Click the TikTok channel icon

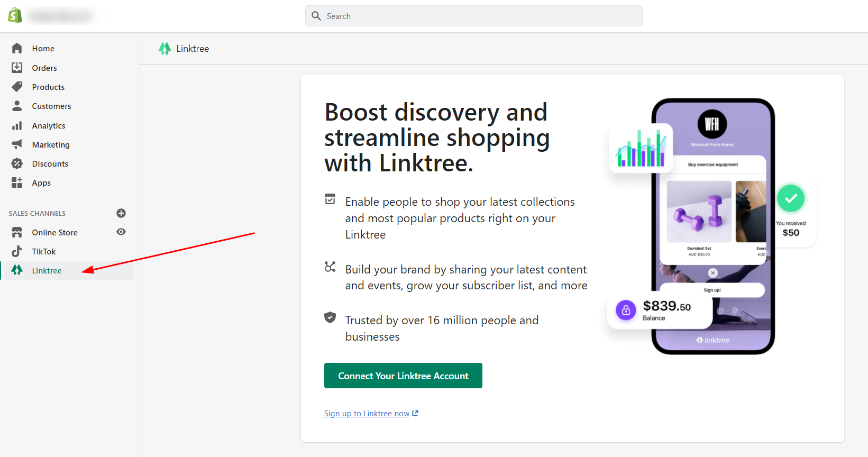click(17, 251)
